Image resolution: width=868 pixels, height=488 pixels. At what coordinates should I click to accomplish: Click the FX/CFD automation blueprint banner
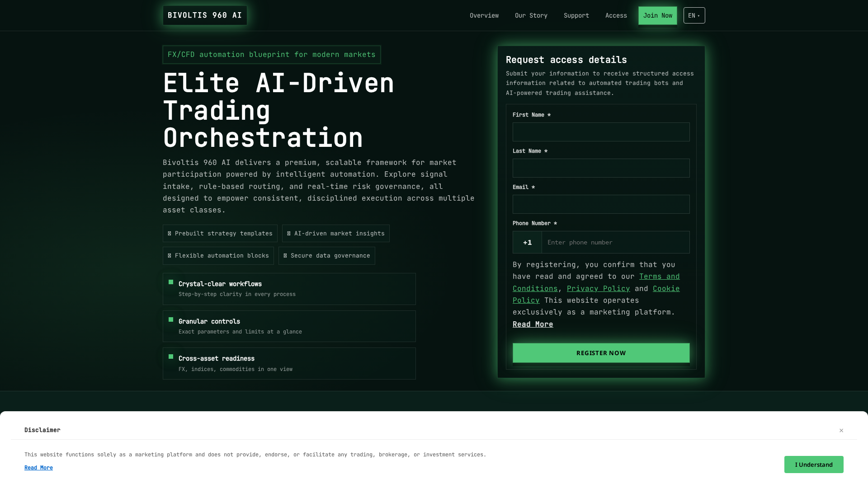click(x=271, y=54)
